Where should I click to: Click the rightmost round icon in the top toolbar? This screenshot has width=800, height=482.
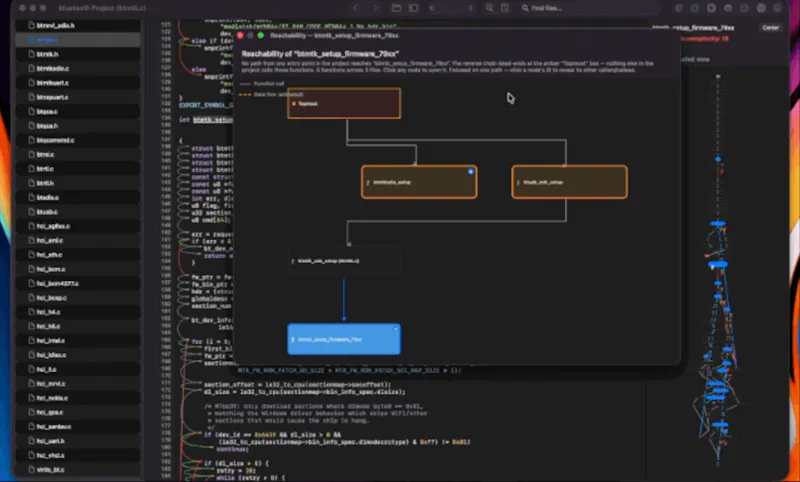778,8
